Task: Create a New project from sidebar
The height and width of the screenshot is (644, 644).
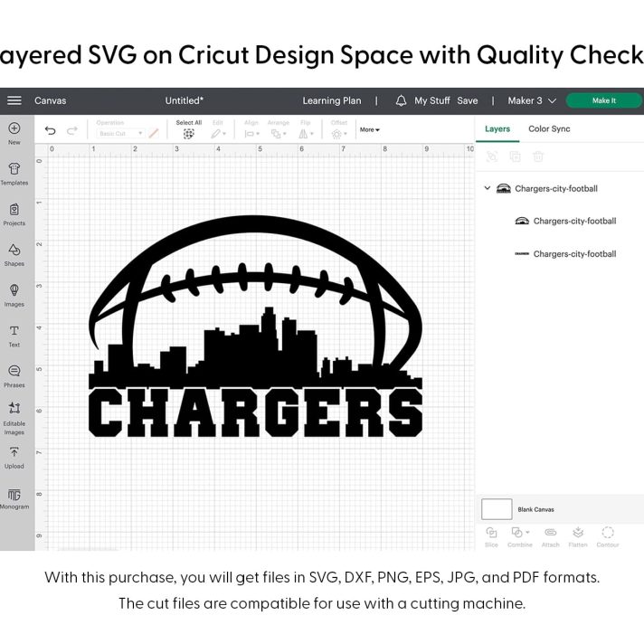Action: pos(14,134)
